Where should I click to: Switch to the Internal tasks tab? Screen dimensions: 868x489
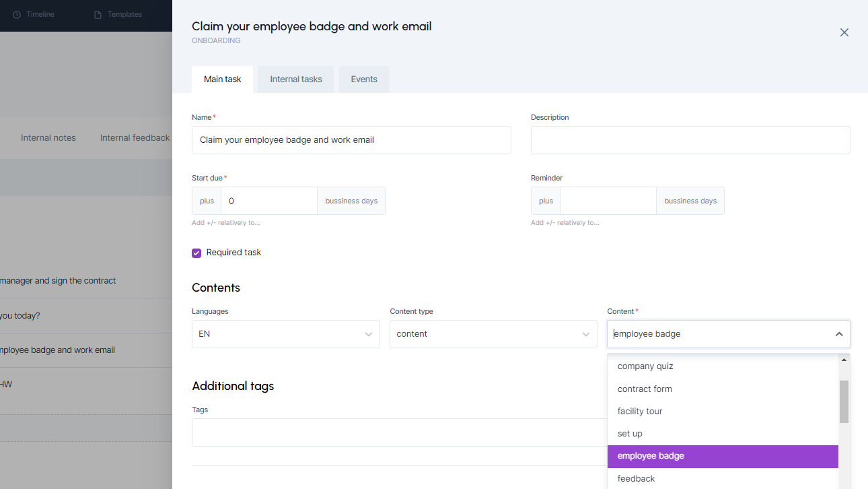pos(296,79)
